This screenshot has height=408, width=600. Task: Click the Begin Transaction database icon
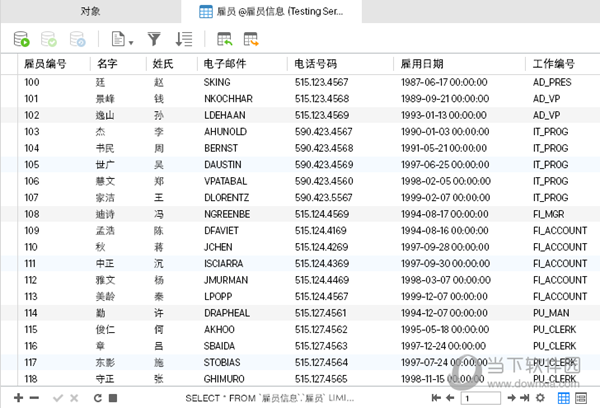point(21,39)
